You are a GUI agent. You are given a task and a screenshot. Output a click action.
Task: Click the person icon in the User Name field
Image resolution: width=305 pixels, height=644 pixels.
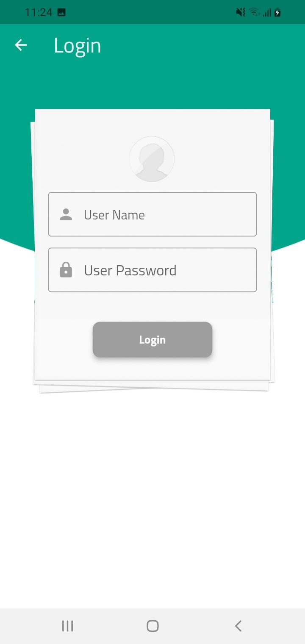[66, 214]
